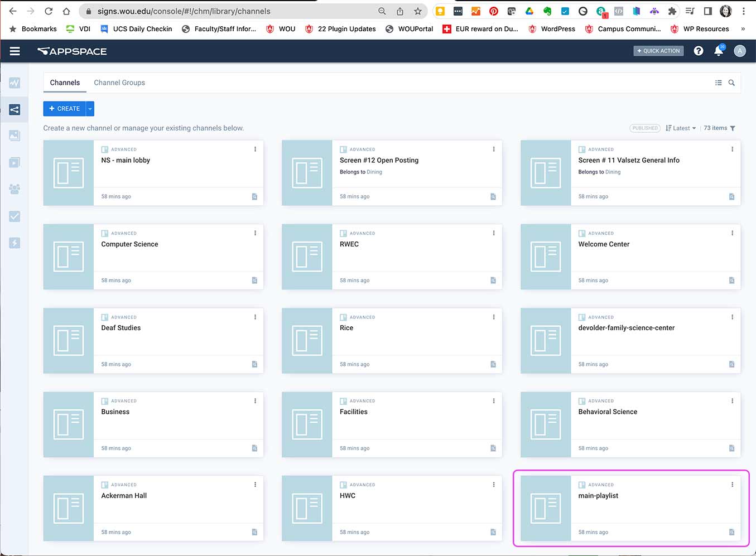
Task: Open the 73 items filter
Action: click(719, 128)
